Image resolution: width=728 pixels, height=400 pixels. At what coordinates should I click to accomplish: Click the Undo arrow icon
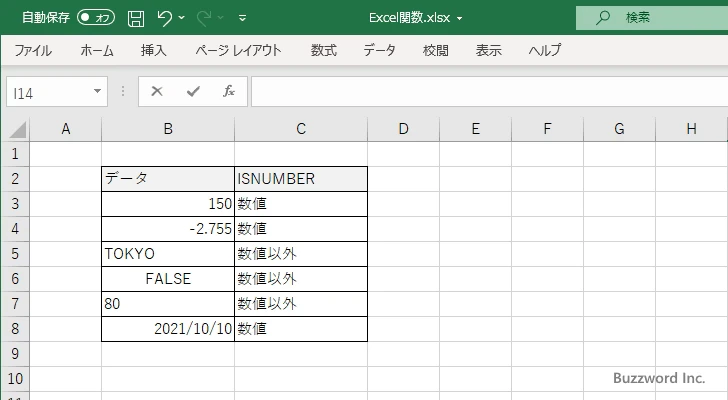click(x=164, y=18)
